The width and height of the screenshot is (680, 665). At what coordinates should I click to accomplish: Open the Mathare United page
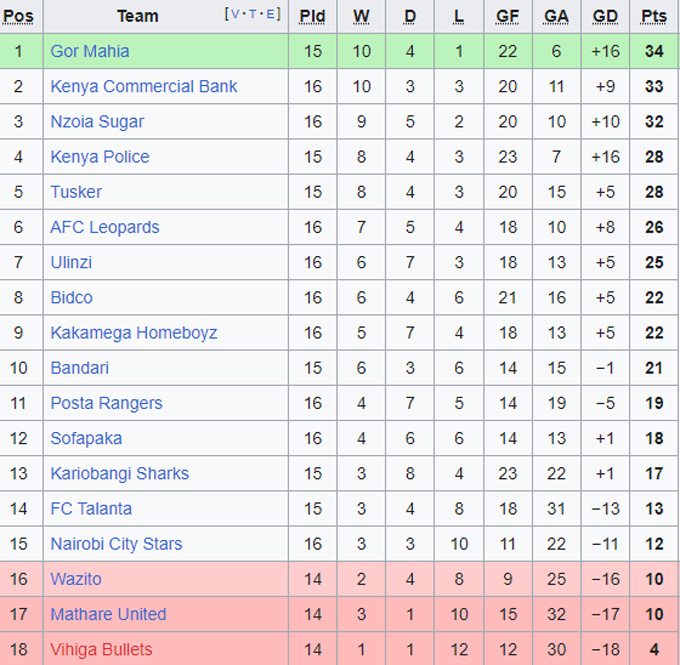pyautogui.click(x=108, y=614)
